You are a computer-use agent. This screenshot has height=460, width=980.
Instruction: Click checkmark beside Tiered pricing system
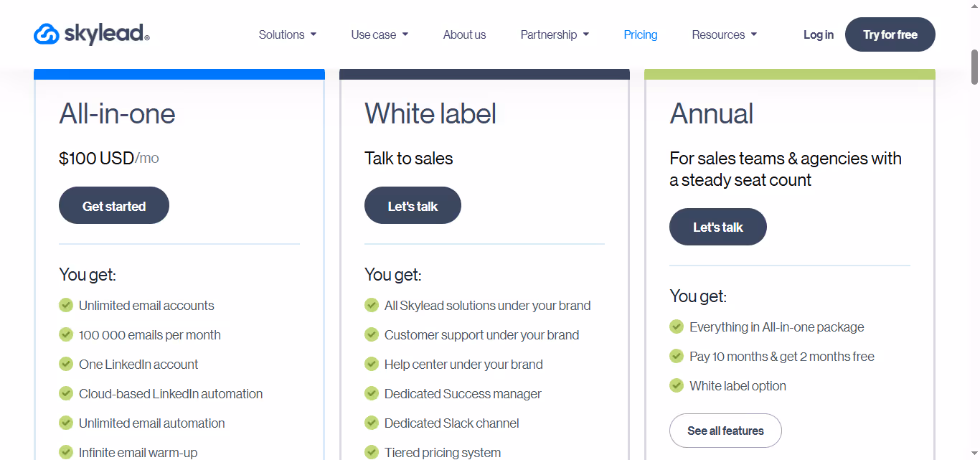pos(372,452)
